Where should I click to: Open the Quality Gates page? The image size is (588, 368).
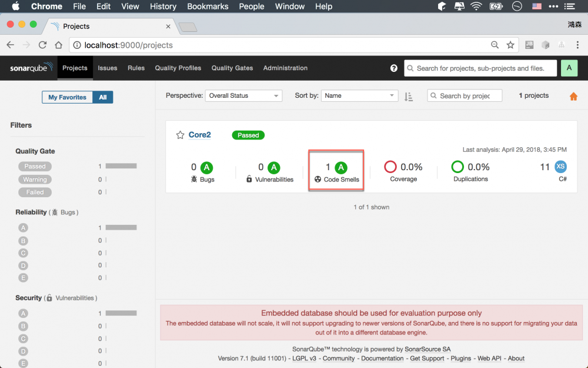tap(232, 68)
